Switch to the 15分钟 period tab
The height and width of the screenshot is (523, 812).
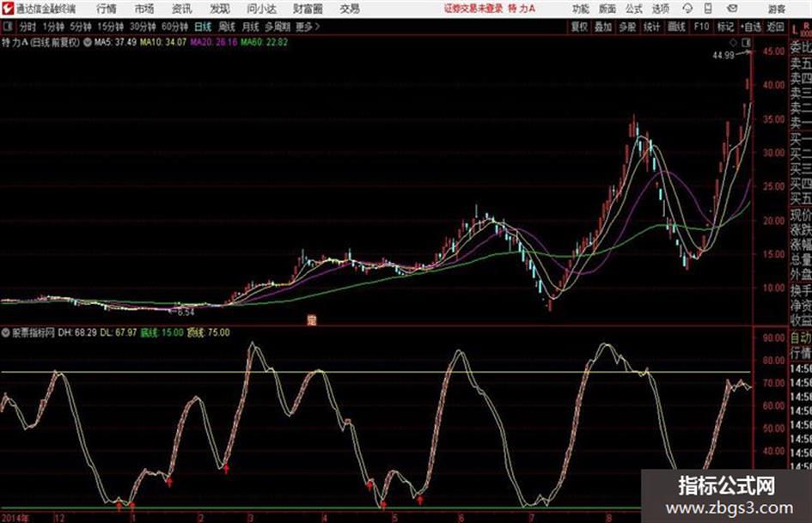tap(110, 27)
